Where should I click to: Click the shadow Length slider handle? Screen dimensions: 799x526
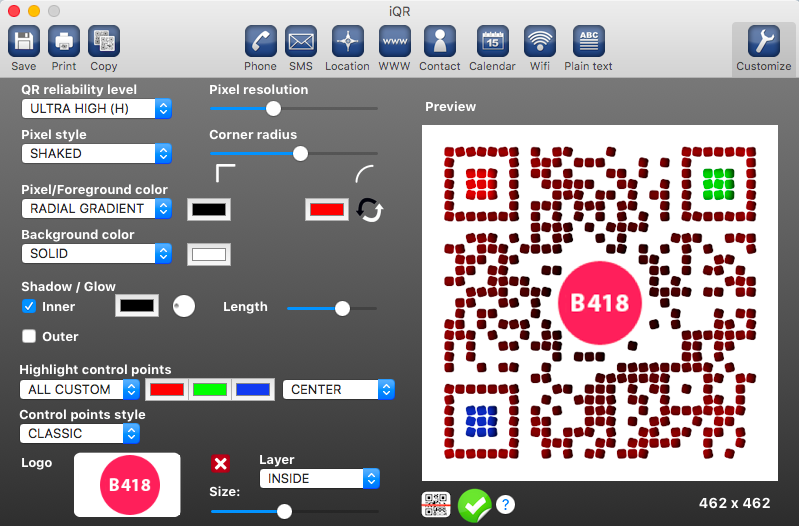point(342,308)
